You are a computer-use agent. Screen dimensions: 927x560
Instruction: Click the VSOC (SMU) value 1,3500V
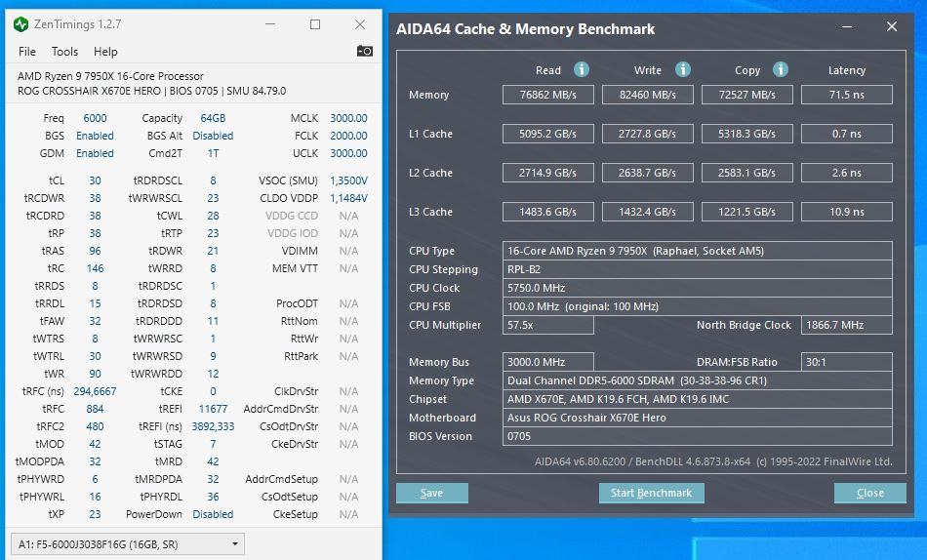(x=348, y=180)
